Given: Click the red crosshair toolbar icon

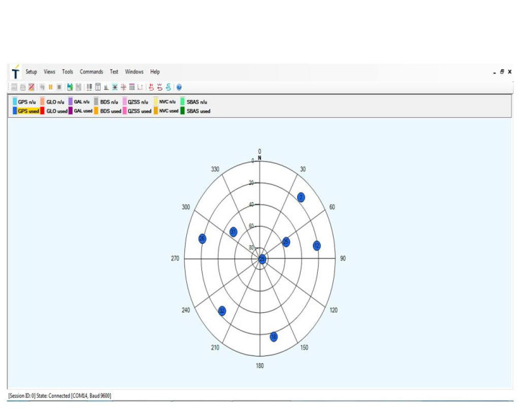Looking at the screenshot, I should [x=123, y=87].
